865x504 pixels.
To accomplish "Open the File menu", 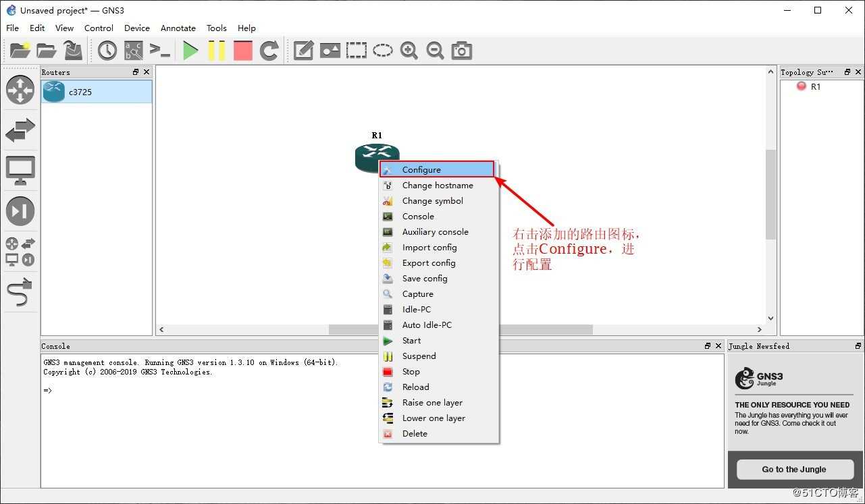I will click(x=12, y=28).
